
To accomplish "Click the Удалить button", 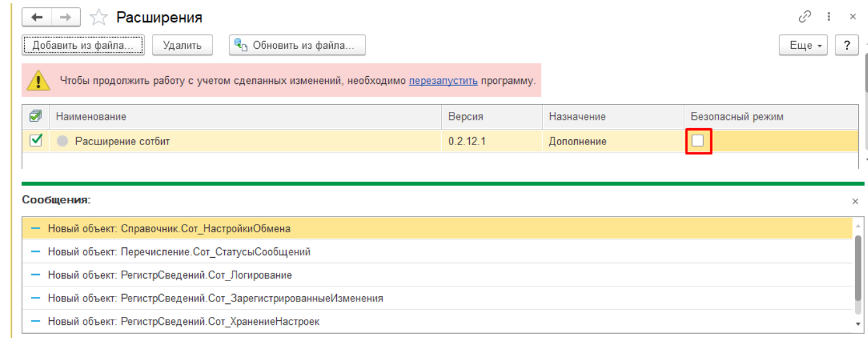I will click(x=182, y=46).
